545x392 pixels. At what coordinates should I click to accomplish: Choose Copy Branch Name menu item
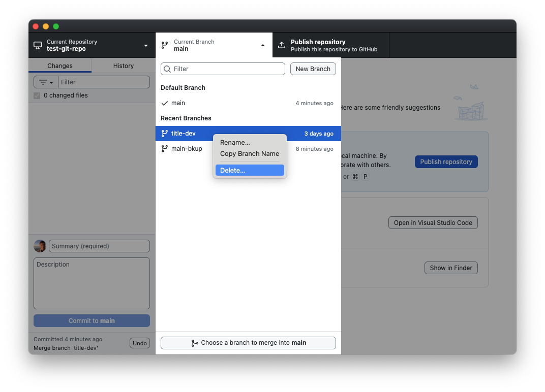pos(250,154)
